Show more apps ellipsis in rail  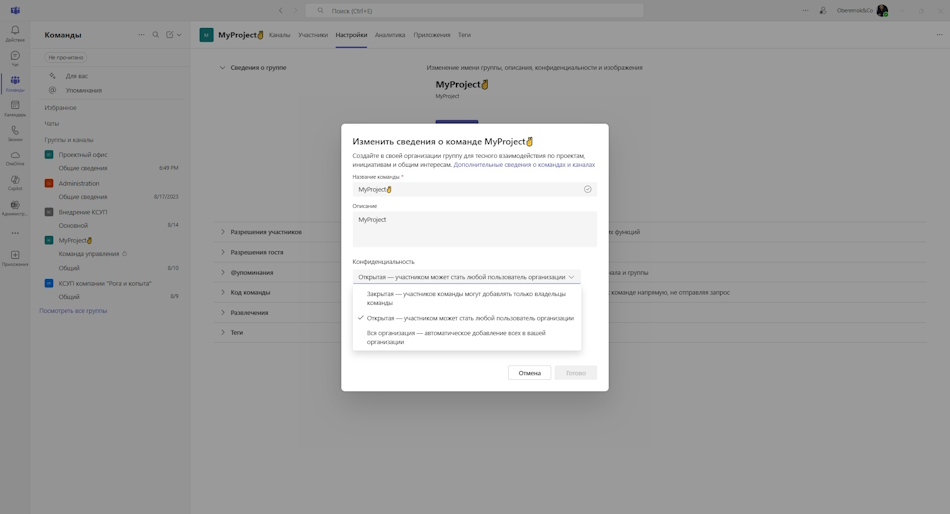(x=15, y=233)
